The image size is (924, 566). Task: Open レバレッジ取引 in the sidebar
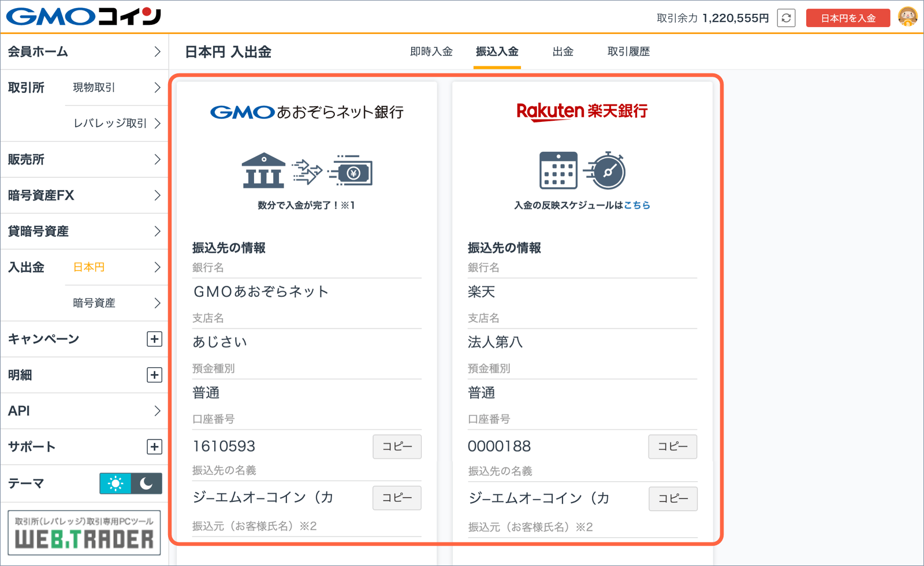point(117,124)
